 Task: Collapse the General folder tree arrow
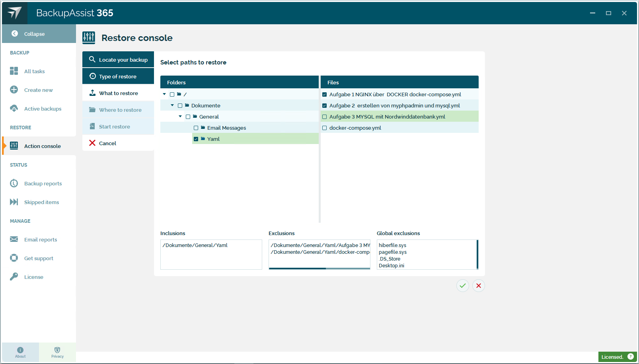pyautogui.click(x=180, y=117)
